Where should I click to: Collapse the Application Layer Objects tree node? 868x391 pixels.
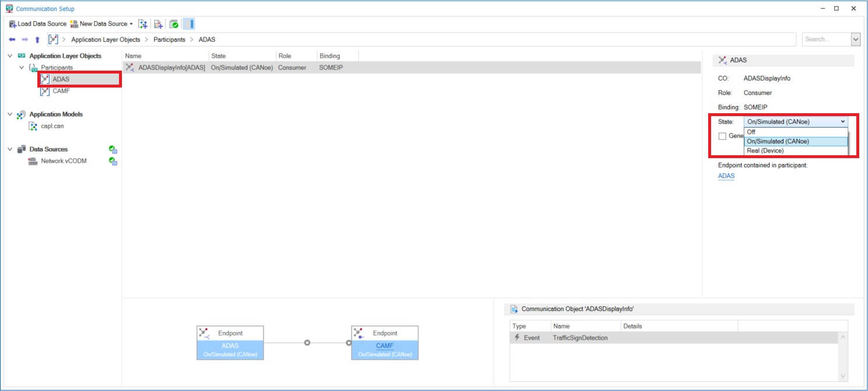click(x=10, y=56)
